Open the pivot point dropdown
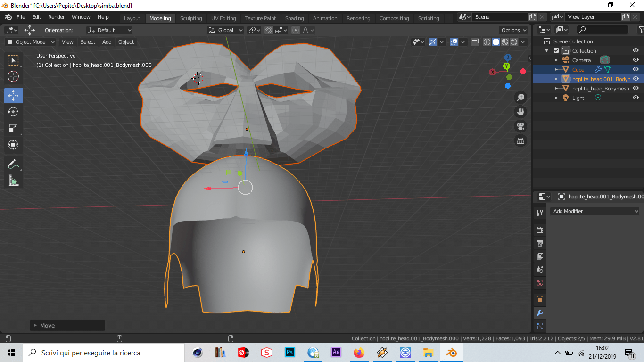The width and height of the screenshot is (644, 362). [255, 30]
